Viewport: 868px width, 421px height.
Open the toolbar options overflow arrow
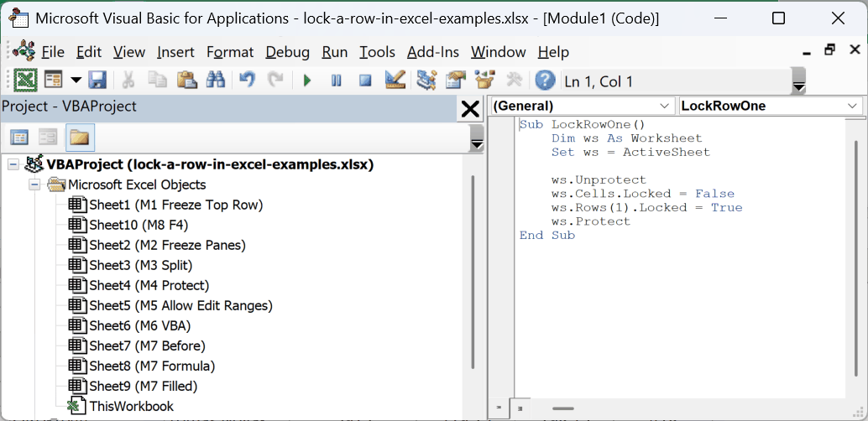tap(798, 82)
